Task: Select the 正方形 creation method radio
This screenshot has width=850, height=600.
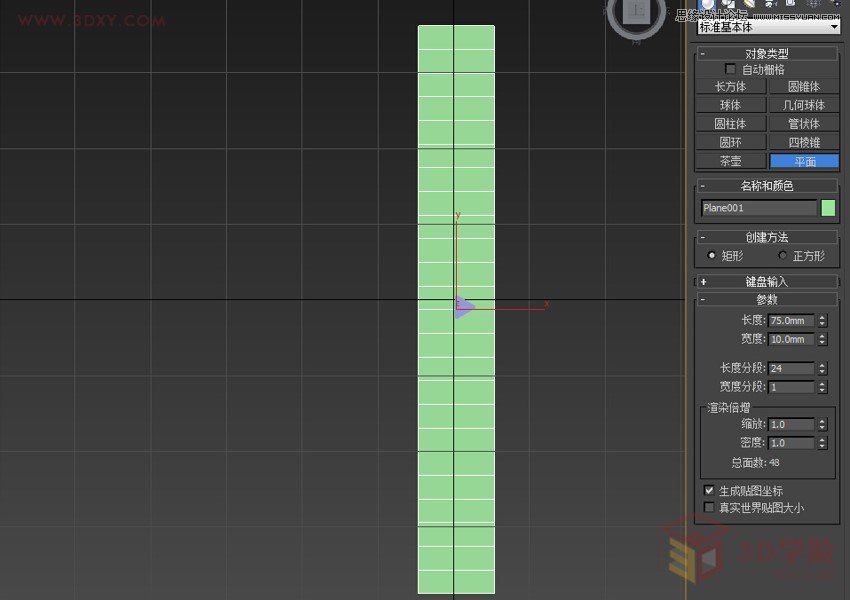Action: [x=782, y=256]
